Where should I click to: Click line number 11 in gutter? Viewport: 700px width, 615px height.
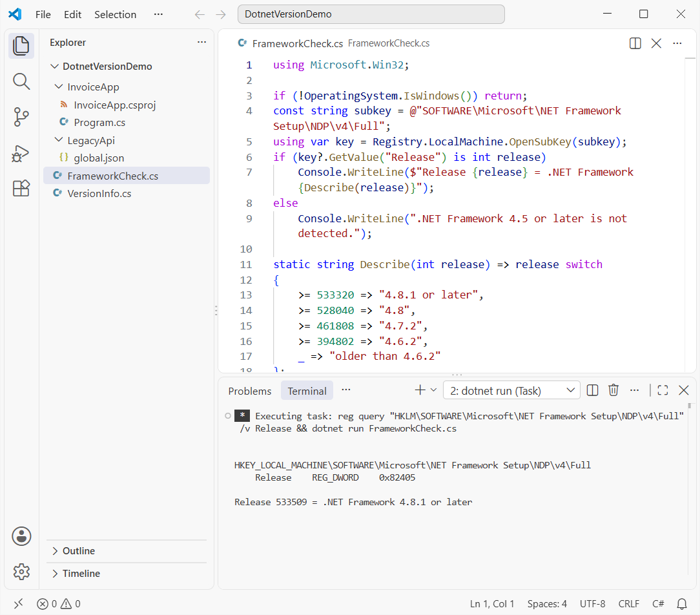click(246, 264)
